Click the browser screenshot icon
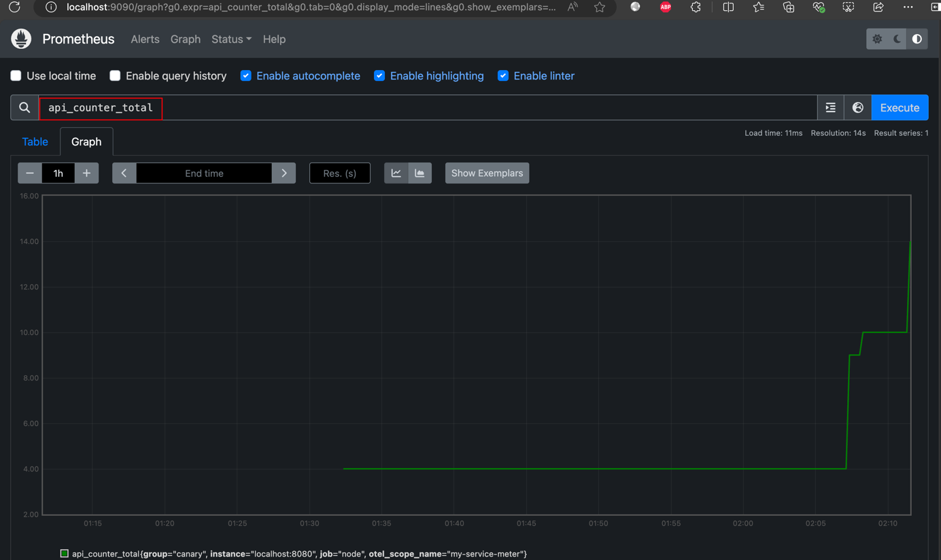 (x=849, y=7)
